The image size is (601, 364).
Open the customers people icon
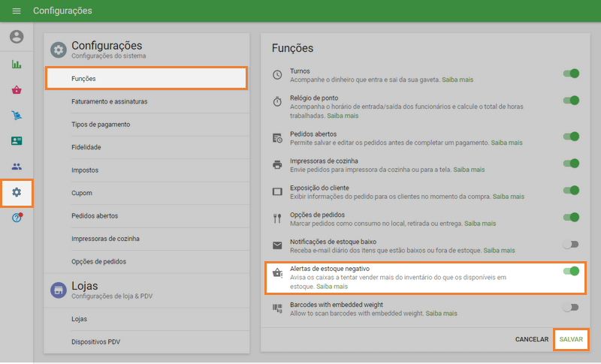pyautogui.click(x=17, y=167)
